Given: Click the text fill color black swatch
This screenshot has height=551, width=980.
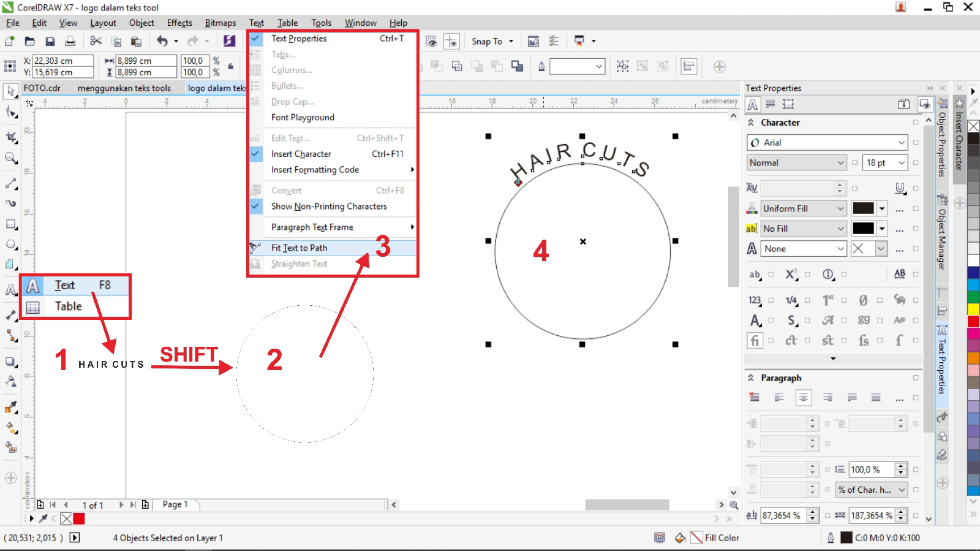Looking at the screenshot, I should [x=863, y=209].
